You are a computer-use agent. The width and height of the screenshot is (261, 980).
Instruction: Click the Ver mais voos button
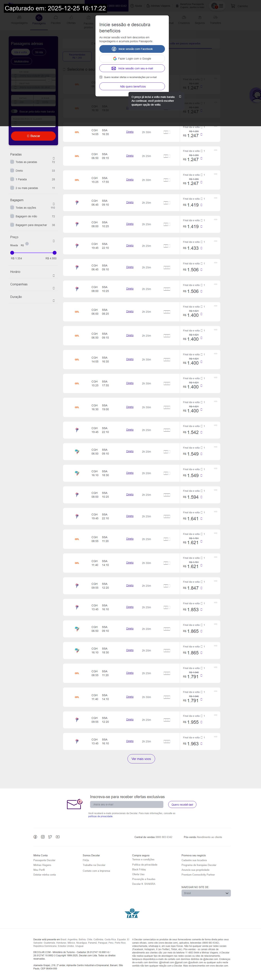click(141, 759)
